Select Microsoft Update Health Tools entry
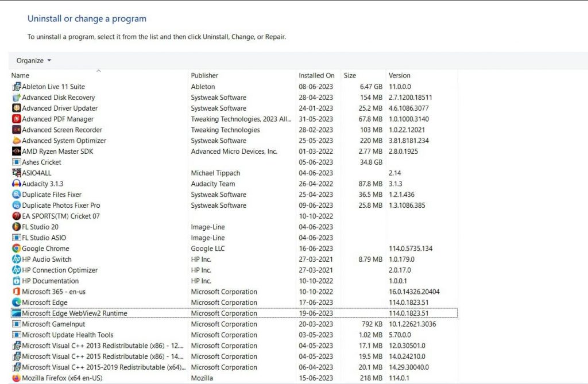588x384 pixels. 67,335
